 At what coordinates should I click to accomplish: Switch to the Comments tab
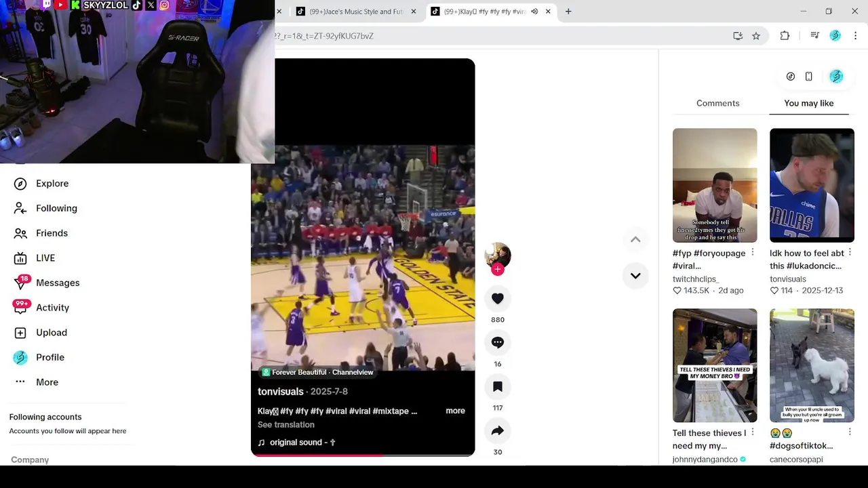(717, 103)
